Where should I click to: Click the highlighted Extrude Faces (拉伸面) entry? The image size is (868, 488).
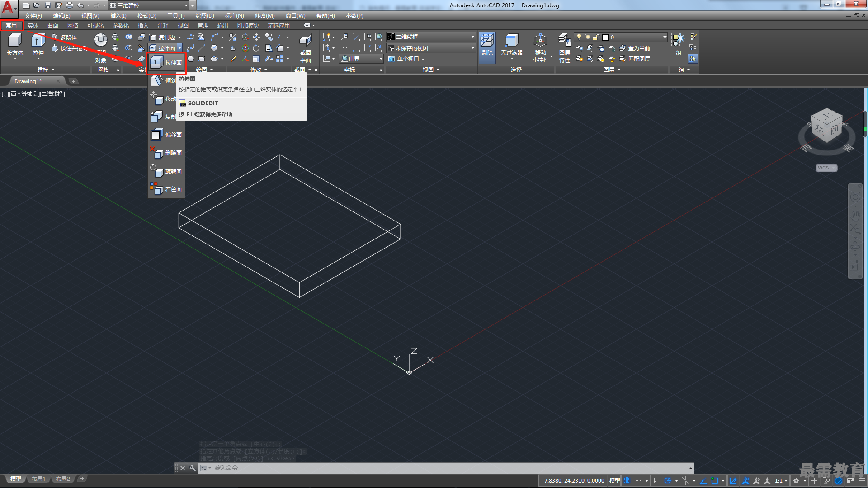[166, 62]
